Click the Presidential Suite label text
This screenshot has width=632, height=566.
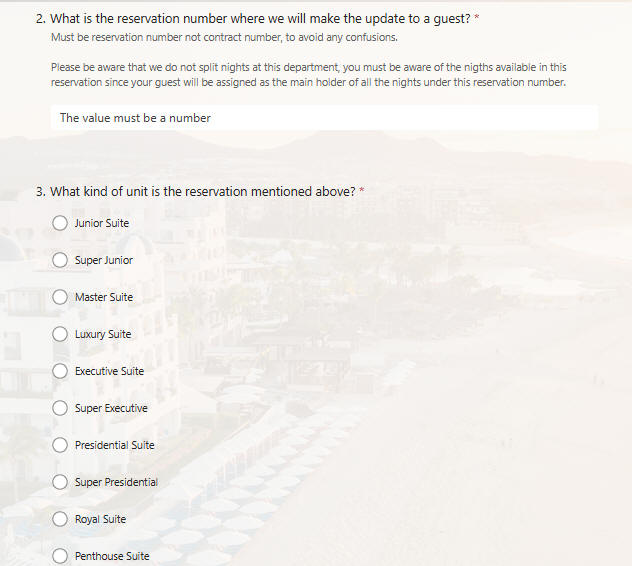pyautogui.click(x=115, y=445)
